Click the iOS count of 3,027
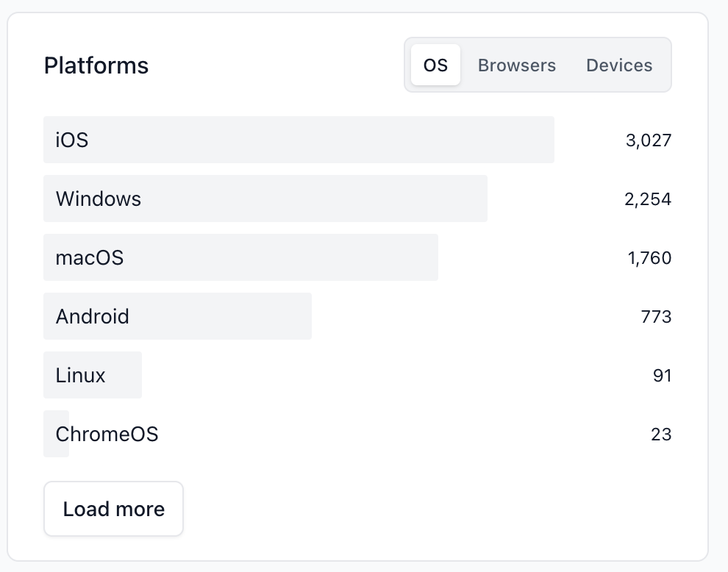 click(x=648, y=140)
